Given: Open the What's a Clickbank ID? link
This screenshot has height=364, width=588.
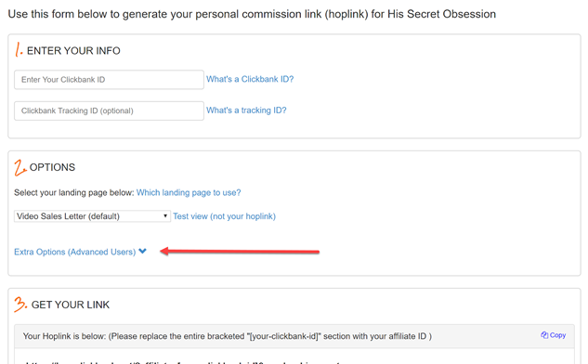Looking at the screenshot, I should click(250, 79).
